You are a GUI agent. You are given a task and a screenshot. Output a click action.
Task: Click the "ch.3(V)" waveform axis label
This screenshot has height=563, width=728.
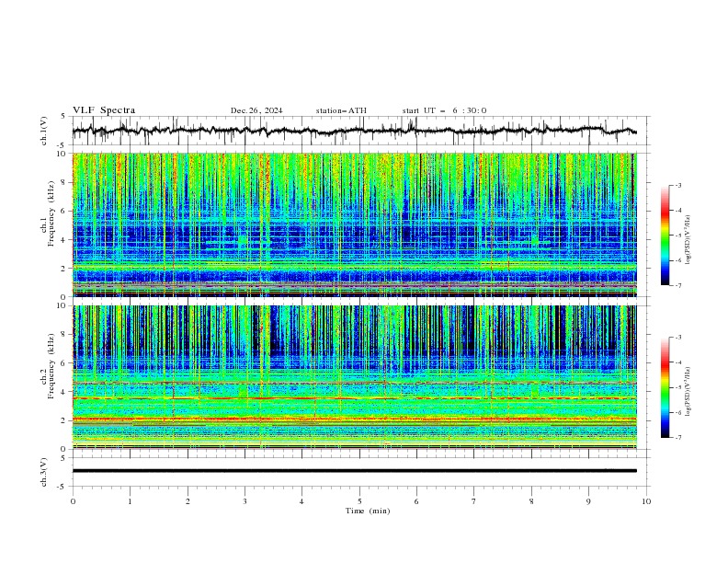[x=44, y=472]
